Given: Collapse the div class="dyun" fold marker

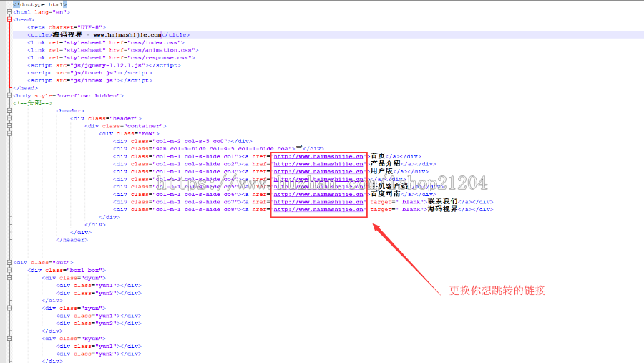Looking at the screenshot, I should click(x=9, y=278).
